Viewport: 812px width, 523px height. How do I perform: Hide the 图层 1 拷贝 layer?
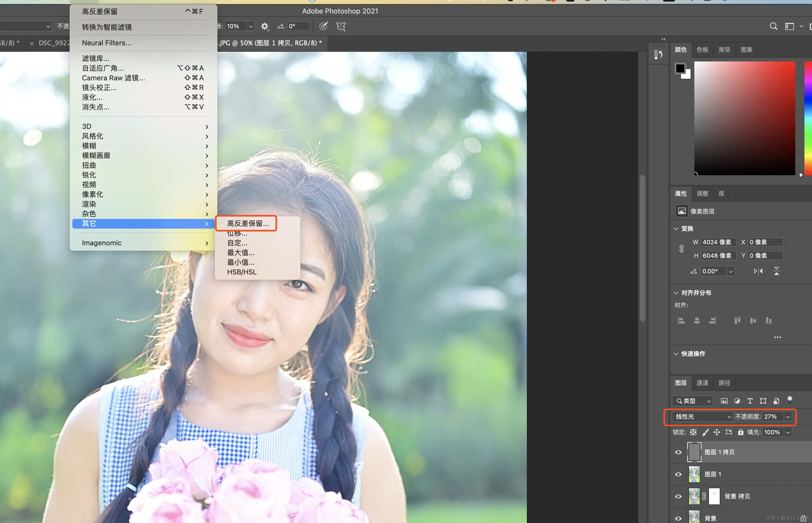(x=678, y=452)
